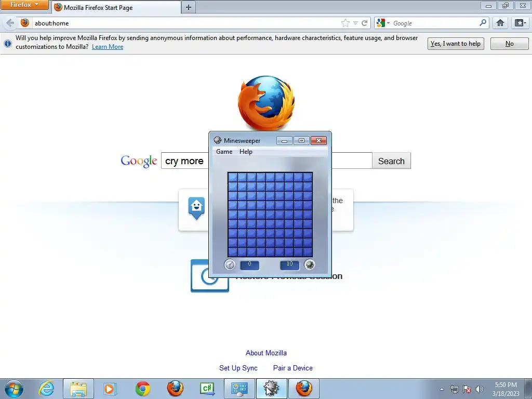Viewport: 532px width, 399px height.
Task: Click the mines remaining display showing 10
Action: (290, 265)
